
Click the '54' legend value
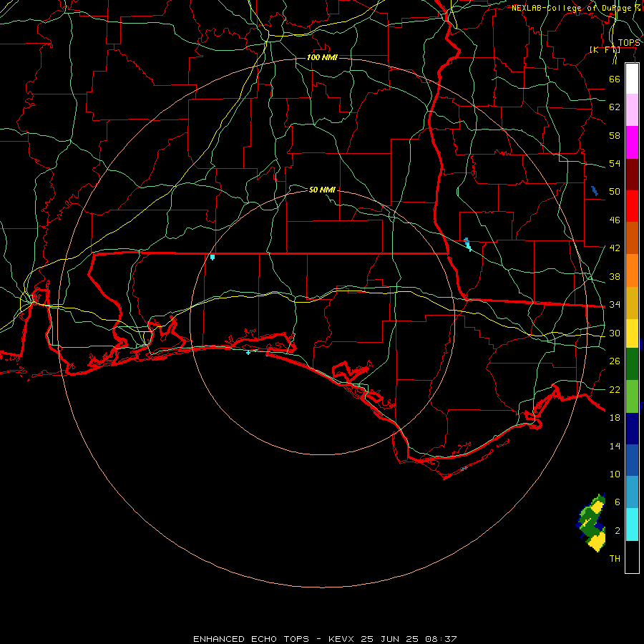coord(615,163)
